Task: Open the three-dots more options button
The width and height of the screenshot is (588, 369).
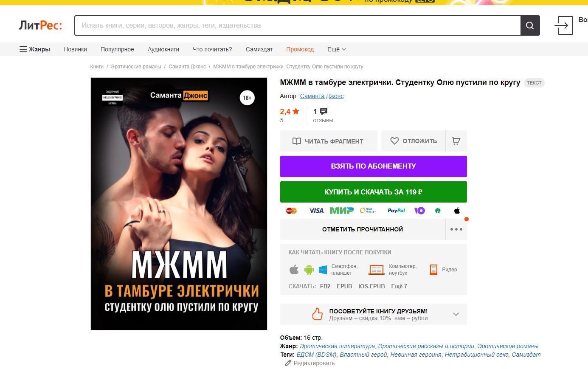Action: tap(456, 229)
